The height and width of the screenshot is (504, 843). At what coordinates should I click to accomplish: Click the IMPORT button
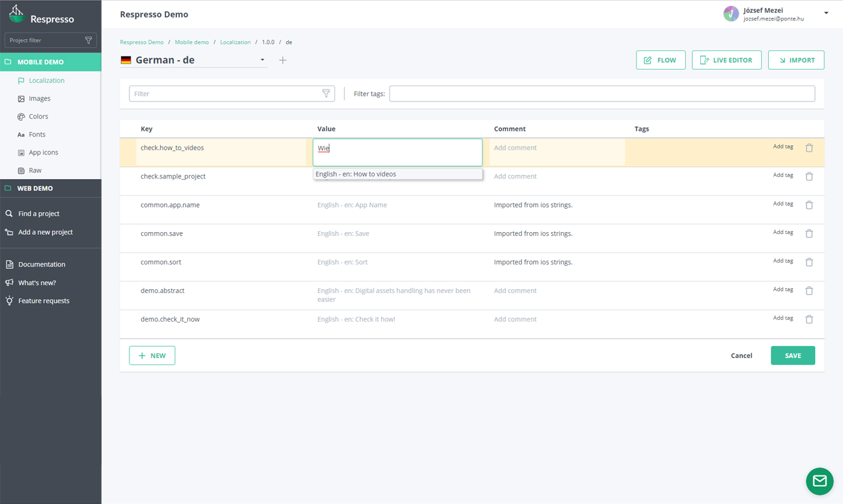click(x=796, y=60)
